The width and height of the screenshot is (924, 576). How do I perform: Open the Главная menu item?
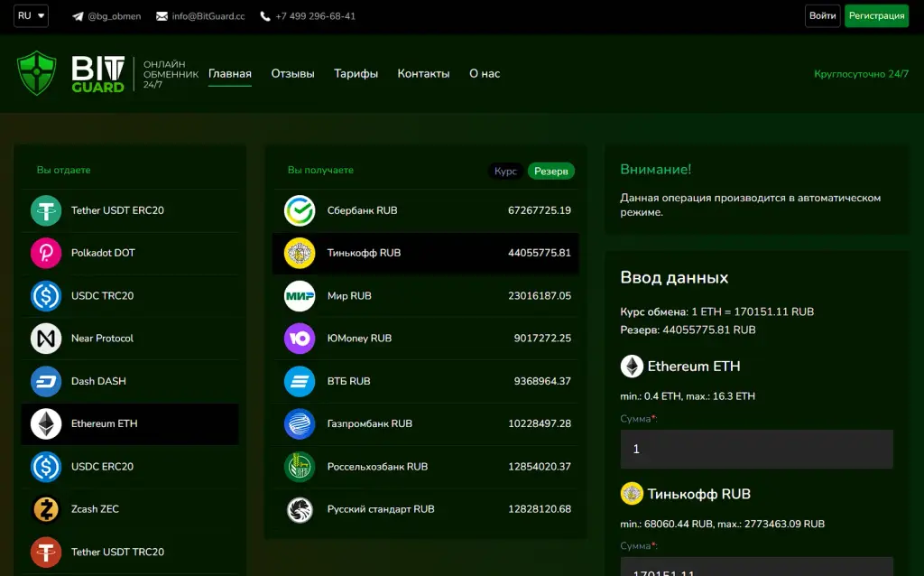click(x=230, y=74)
